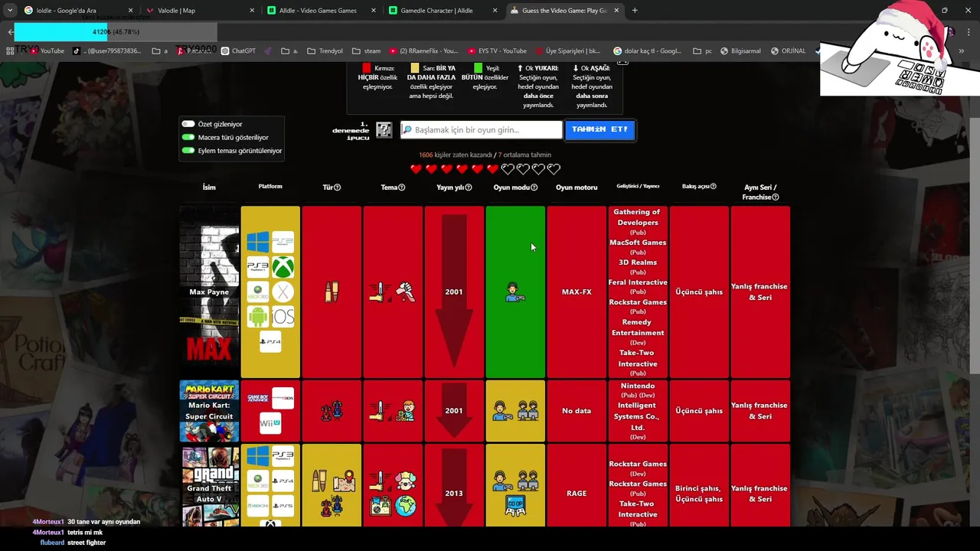Open the Trendyol bookmark folder
This screenshot has width=980, height=551.
[x=325, y=51]
